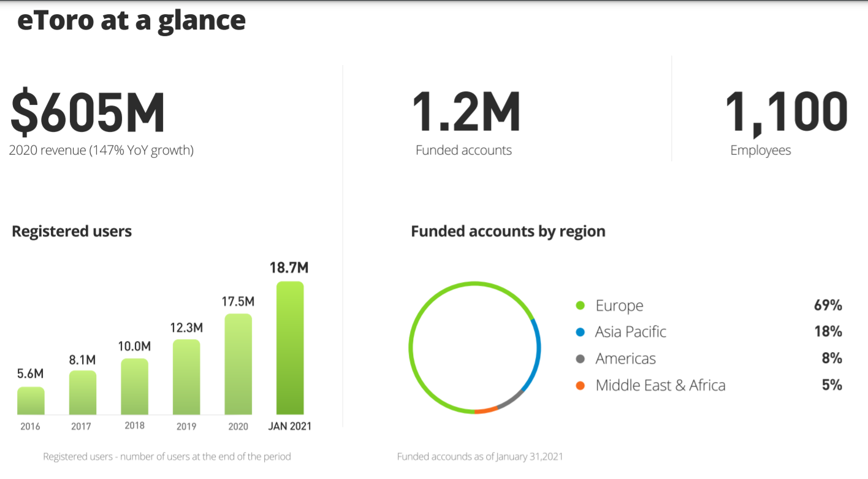Click the 8% Americas value
This screenshot has width=868, height=479.
832,359
